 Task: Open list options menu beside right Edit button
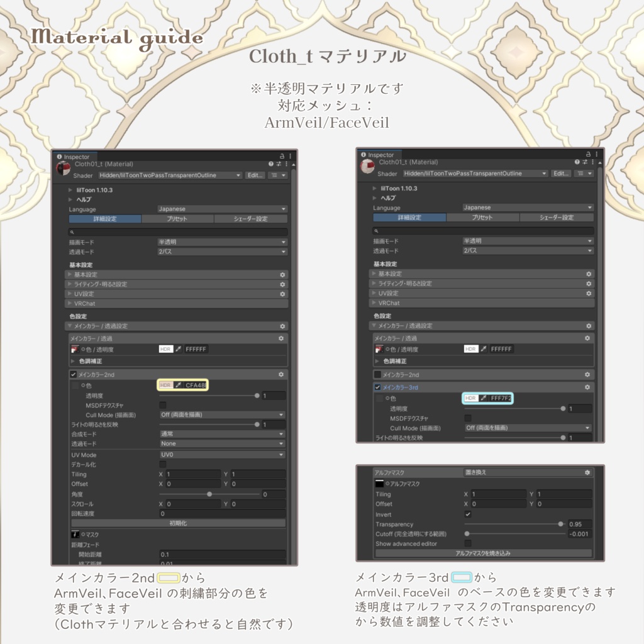[x=584, y=174]
